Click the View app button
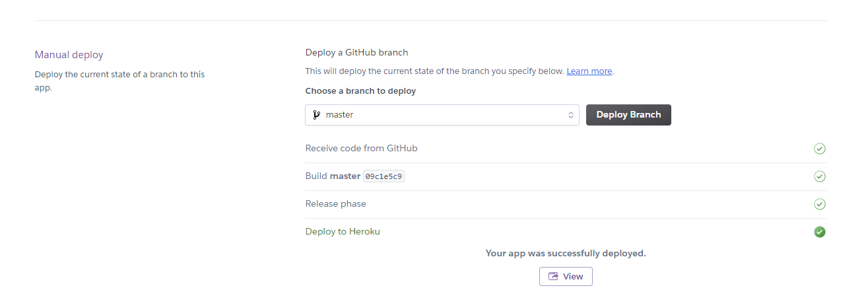868x292 pixels. pos(566,276)
